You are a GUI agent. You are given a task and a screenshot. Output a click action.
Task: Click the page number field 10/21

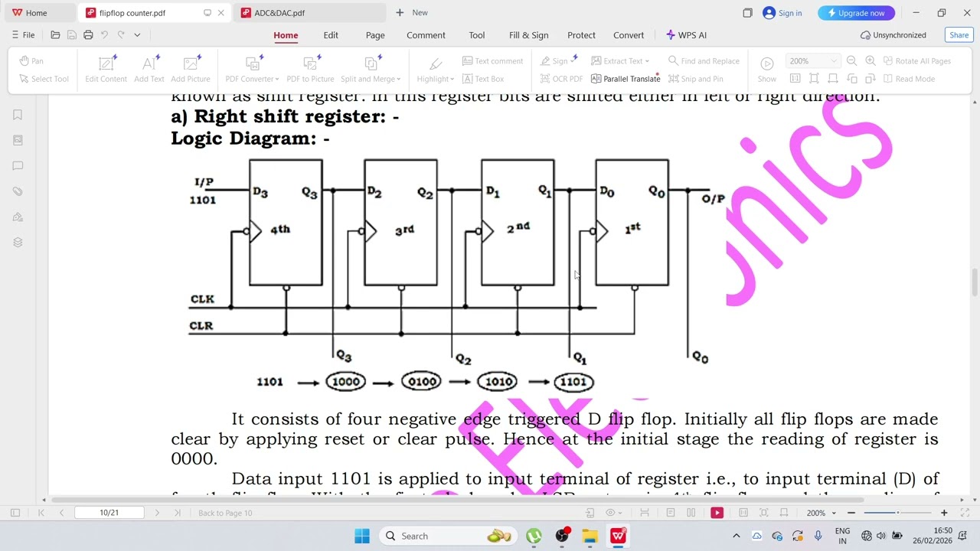tap(109, 513)
